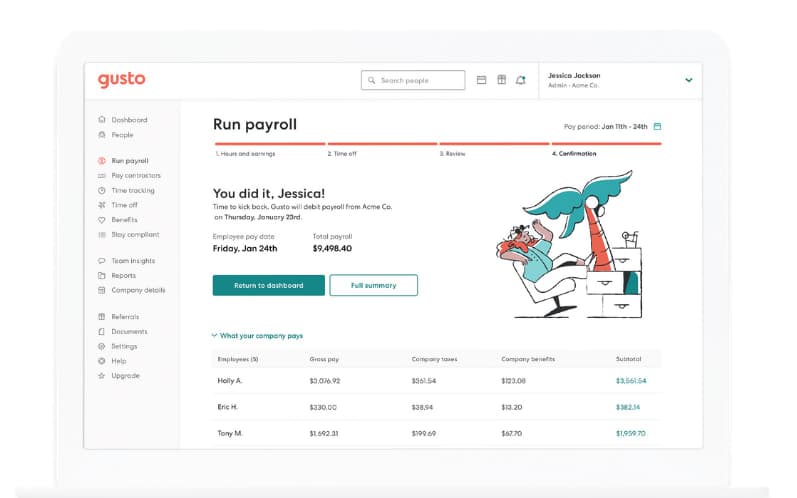Open Help in the sidebar
The width and height of the screenshot is (797, 498).
point(118,361)
